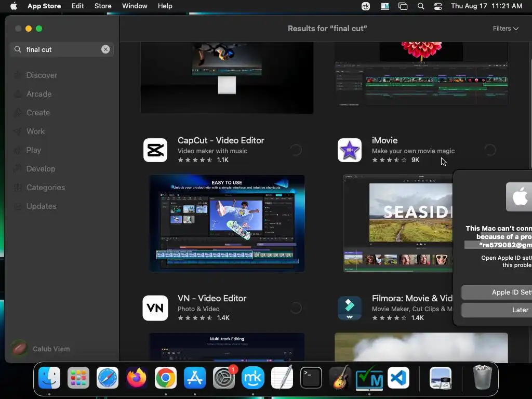This screenshot has width=532, height=399.
Task: Click the Create sidebar icon
Action: (x=18, y=113)
